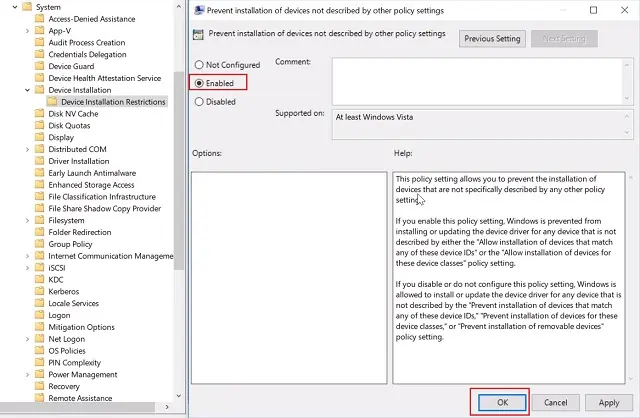Click the Kerberos folder icon

tap(40, 291)
